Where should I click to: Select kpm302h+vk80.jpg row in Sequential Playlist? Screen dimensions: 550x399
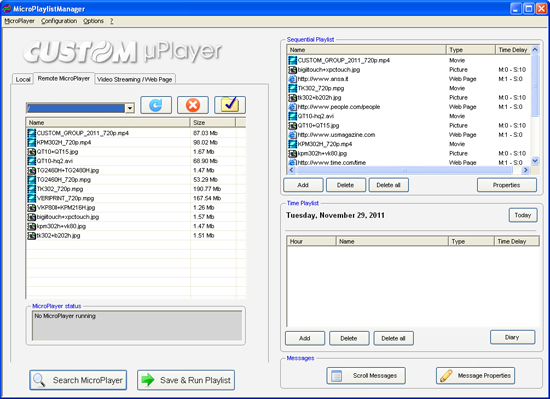click(409, 153)
